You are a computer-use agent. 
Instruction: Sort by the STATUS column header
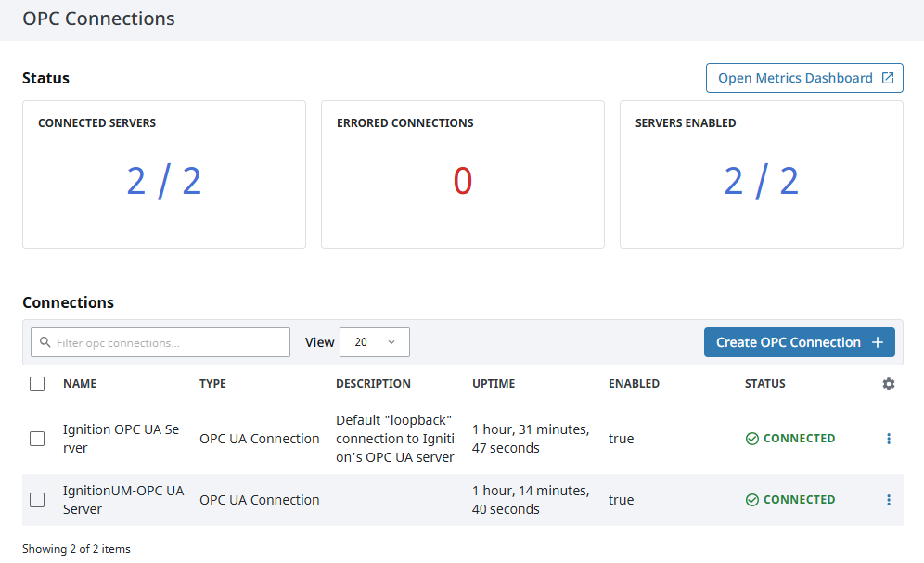[x=764, y=384]
